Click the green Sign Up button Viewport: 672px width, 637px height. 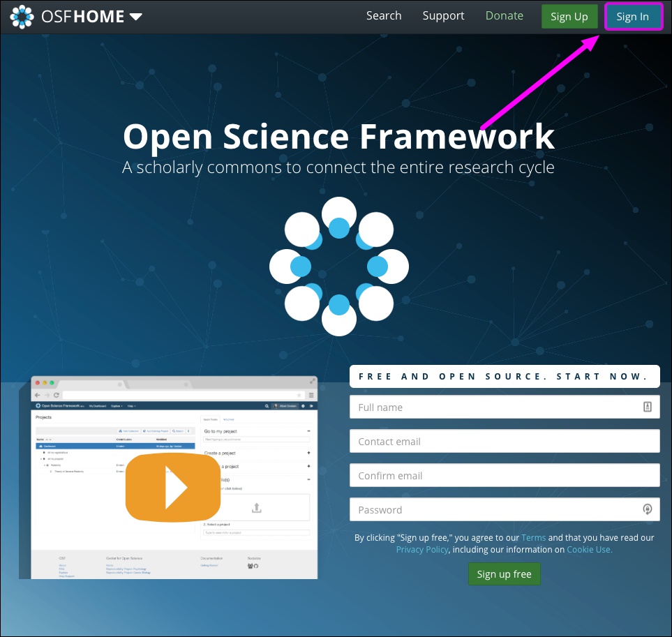(569, 17)
